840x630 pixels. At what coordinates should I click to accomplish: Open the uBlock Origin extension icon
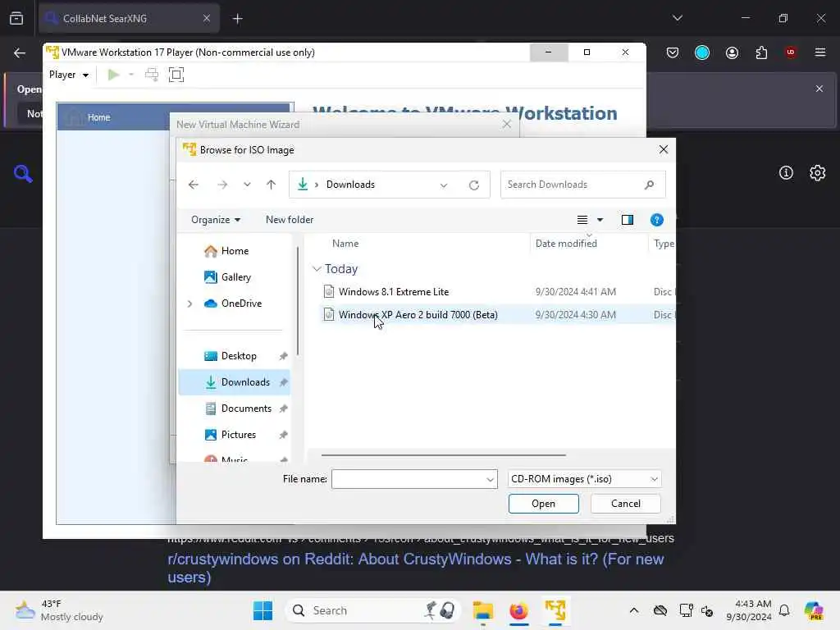coord(791,52)
